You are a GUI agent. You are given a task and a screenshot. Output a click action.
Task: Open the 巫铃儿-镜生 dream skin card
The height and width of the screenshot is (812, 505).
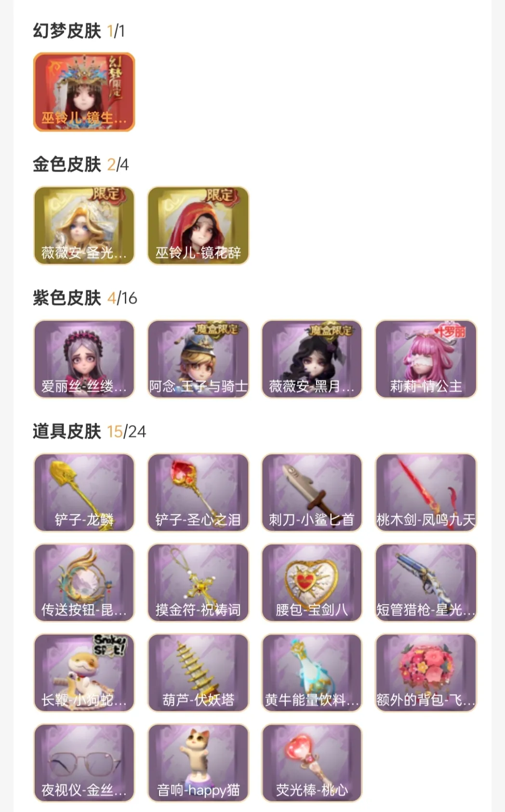[x=84, y=92]
